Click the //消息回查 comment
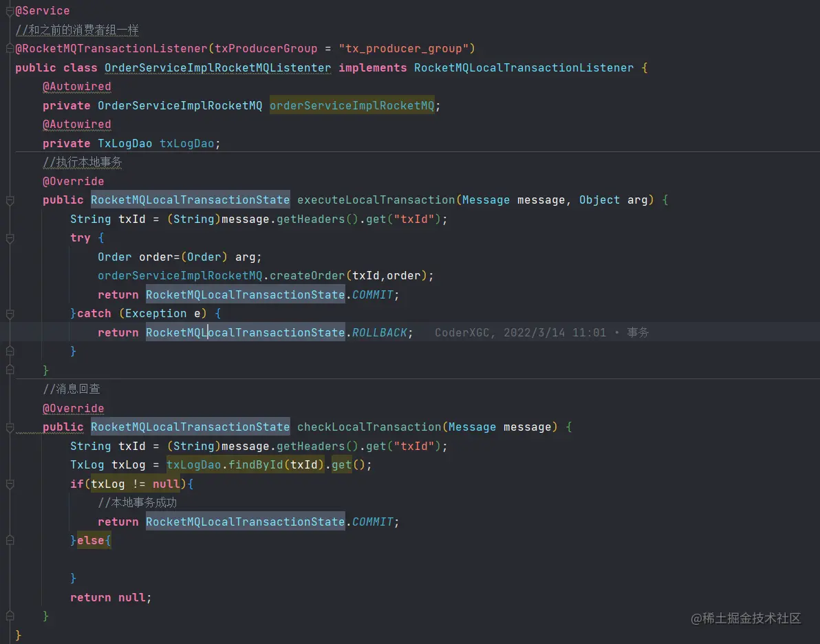This screenshot has height=644, width=820. click(x=72, y=389)
